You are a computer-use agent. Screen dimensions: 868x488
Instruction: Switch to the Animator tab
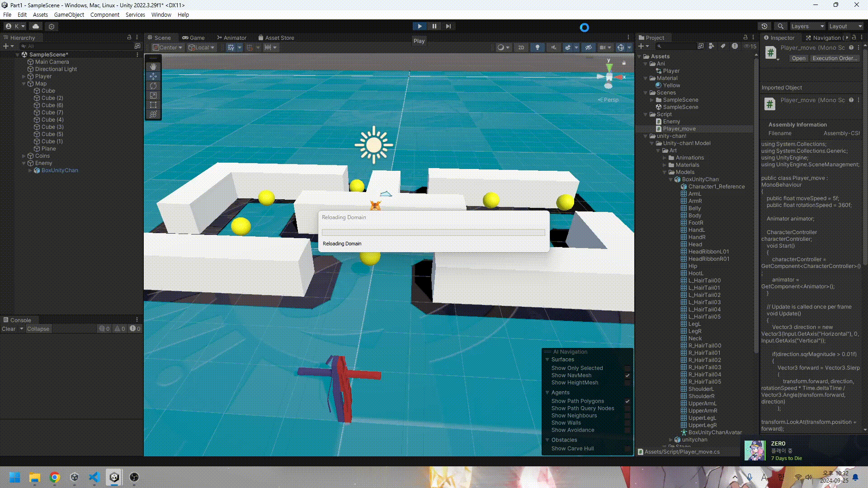pos(232,38)
